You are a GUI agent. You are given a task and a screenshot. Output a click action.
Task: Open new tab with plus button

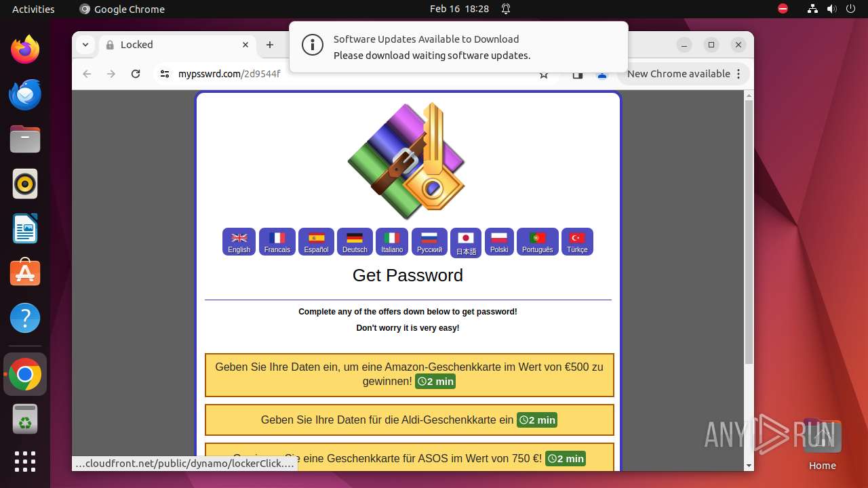pos(270,45)
